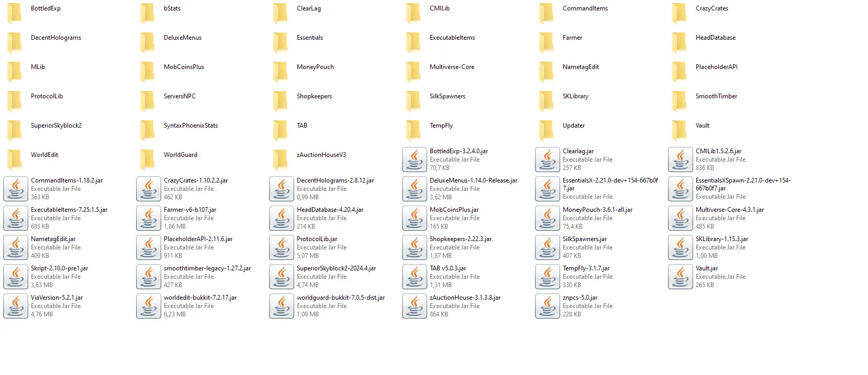This screenshot has height=375, width=868.
Task: Click DeluxeMenus-1.14.0-Release.jar file name
Action: [473, 180]
